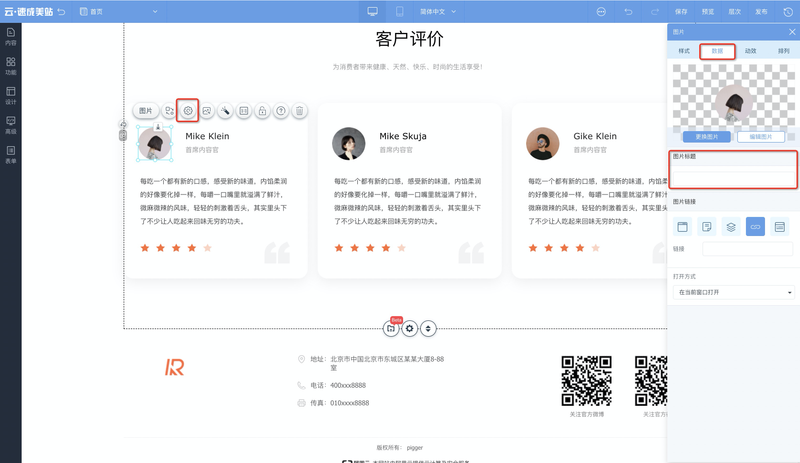
Task: Switch to the 排列 arrange tab
Action: click(x=784, y=51)
